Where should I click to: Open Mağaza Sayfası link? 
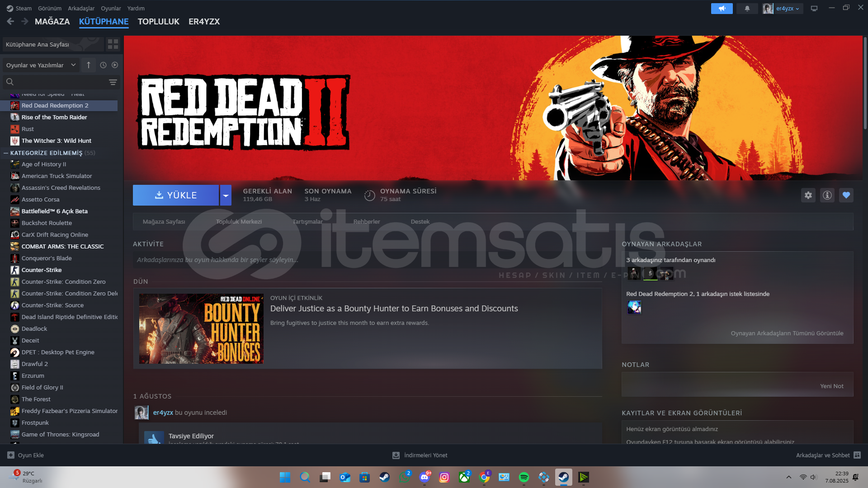164,221
